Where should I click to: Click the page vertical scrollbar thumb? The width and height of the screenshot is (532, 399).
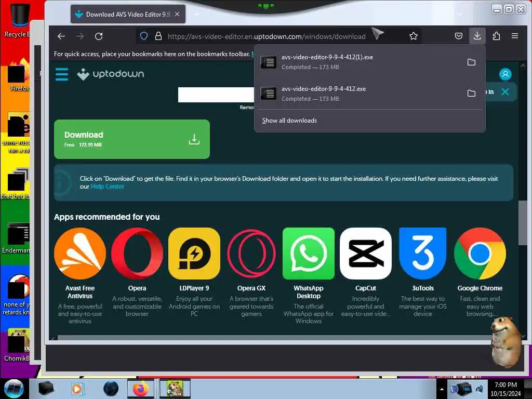tap(522, 222)
